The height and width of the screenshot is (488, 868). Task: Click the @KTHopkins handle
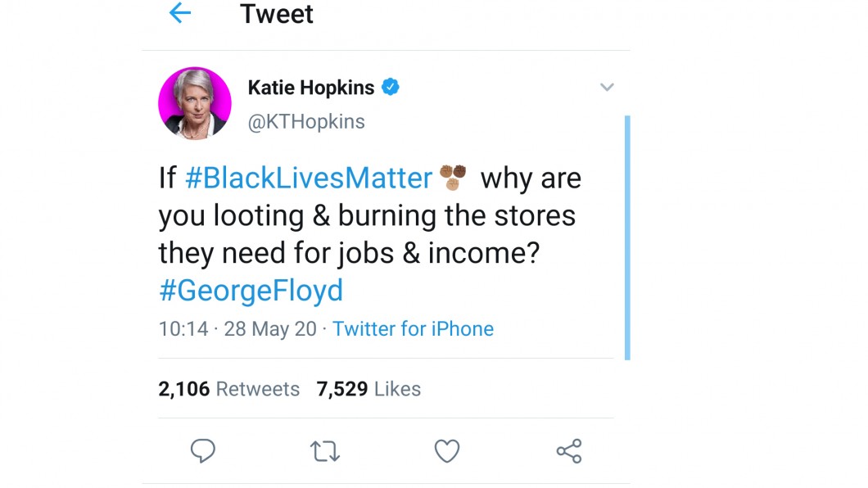306,122
